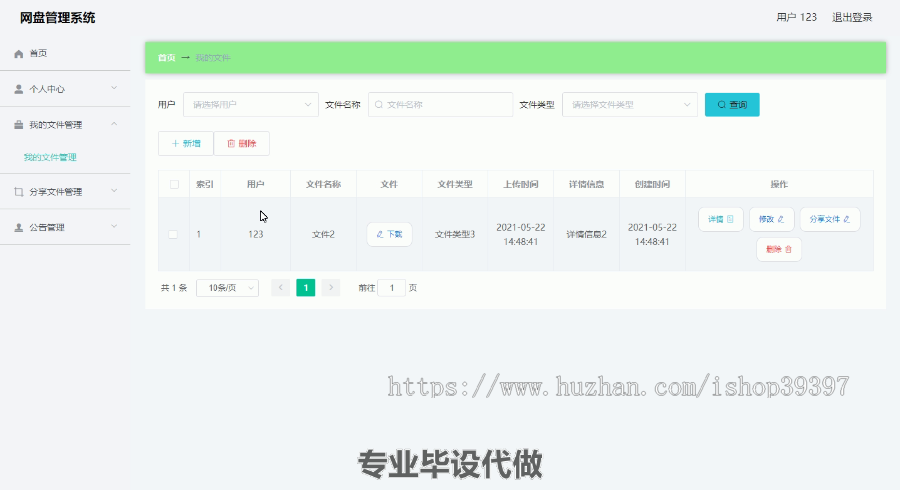Click 修改 for the 文件2 row
Viewport: 900px width, 490px height.
coord(771,219)
